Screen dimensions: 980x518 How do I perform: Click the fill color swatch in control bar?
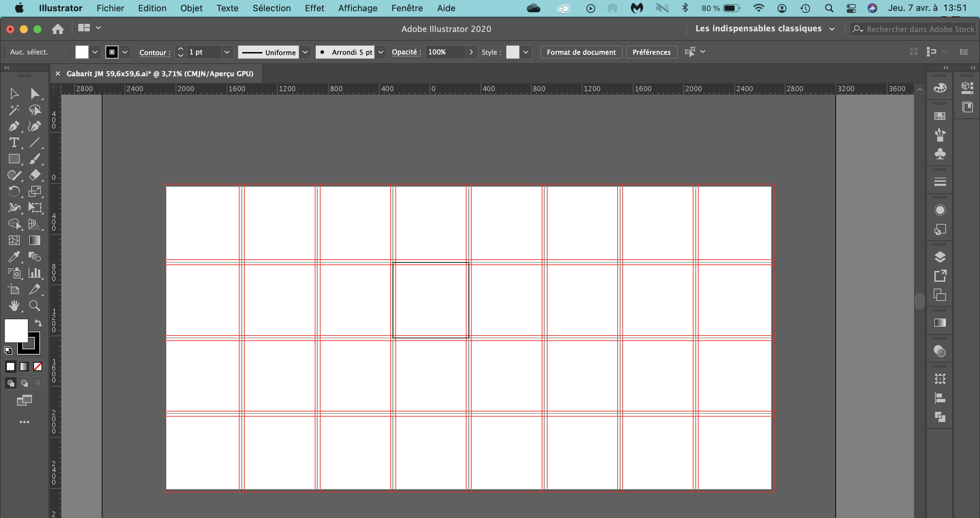click(82, 52)
